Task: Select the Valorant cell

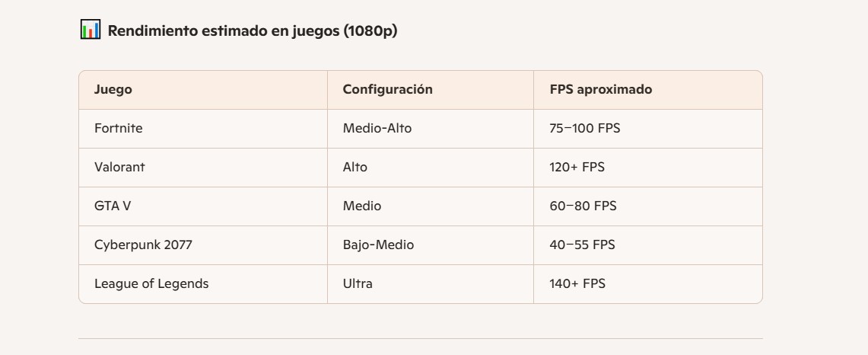Action: click(119, 167)
